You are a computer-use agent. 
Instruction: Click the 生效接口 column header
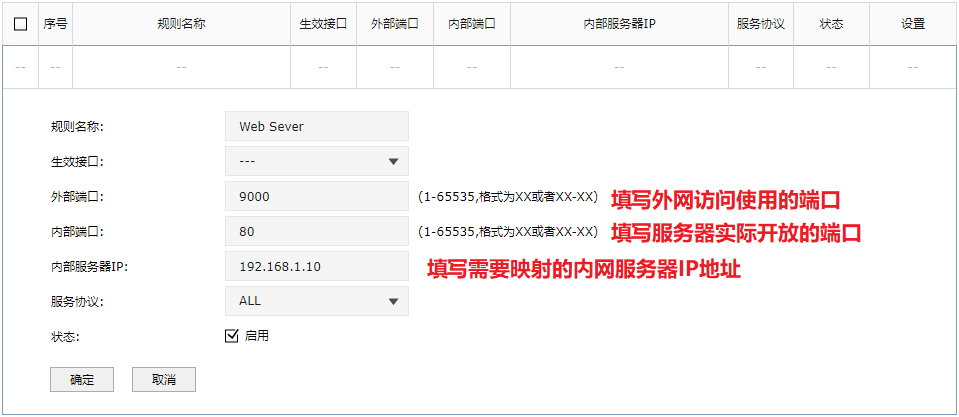323,24
